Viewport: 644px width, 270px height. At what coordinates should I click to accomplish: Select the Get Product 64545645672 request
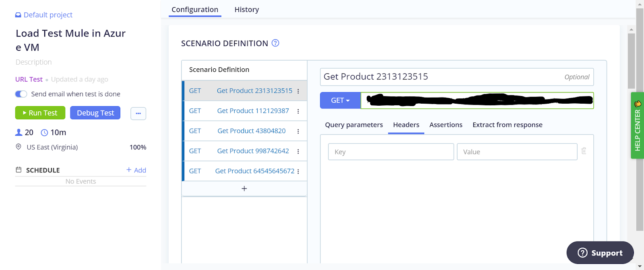coord(245,171)
